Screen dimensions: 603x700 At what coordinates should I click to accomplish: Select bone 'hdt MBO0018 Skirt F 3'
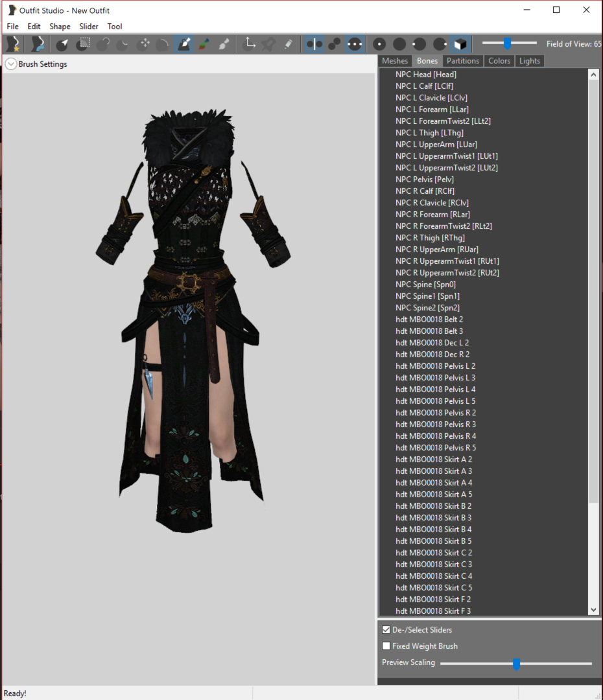click(433, 611)
